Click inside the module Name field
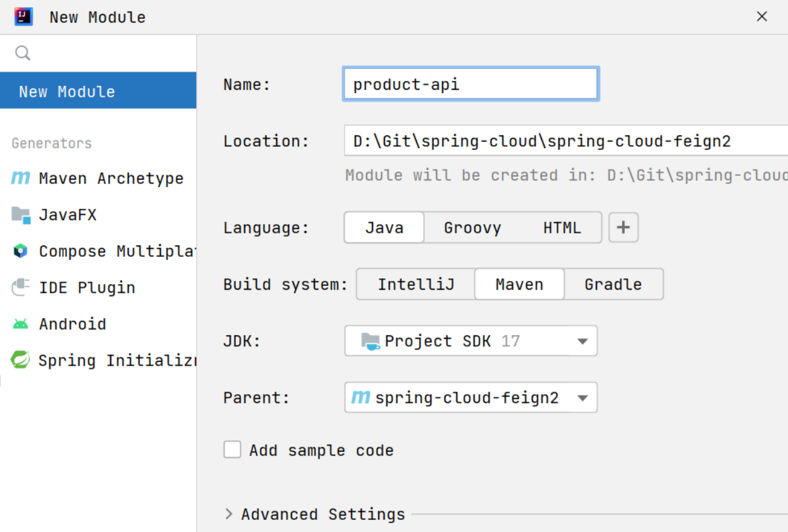 (x=471, y=83)
